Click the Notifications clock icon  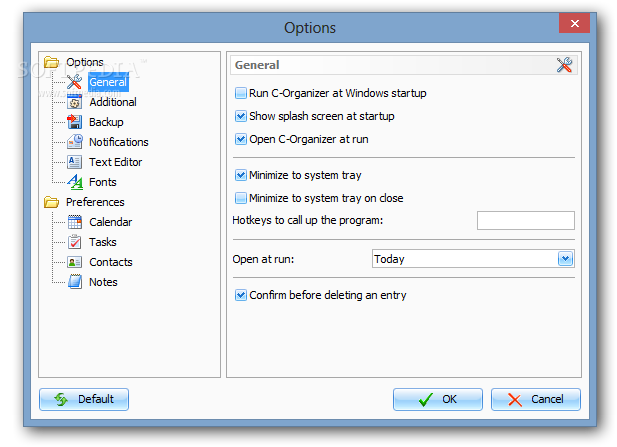[x=74, y=142]
